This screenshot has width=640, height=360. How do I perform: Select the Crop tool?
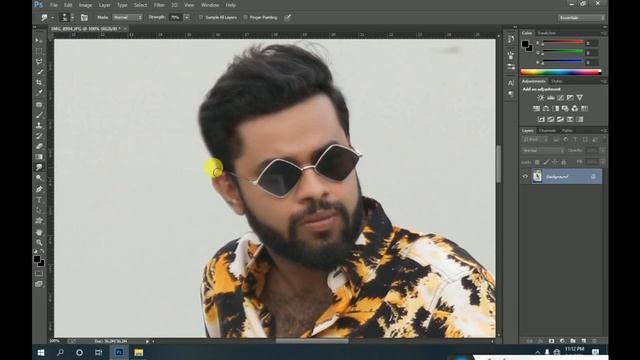point(39,82)
